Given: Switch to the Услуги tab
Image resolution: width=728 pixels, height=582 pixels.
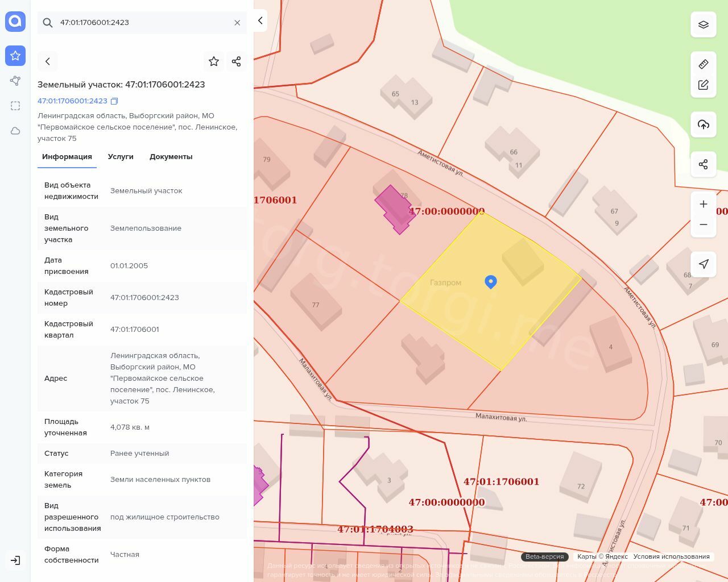Looking at the screenshot, I should click(x=121, y=157).
